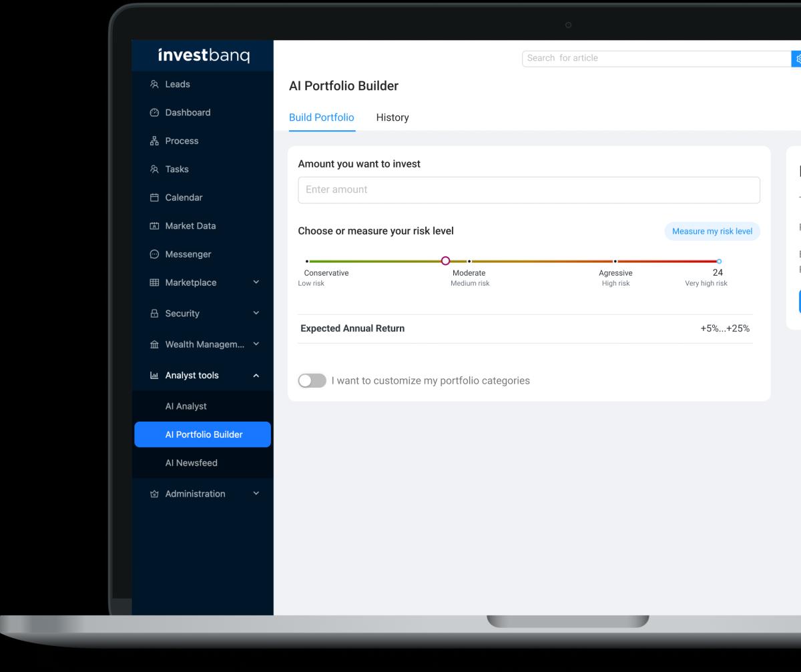The image size is (801, 672).
Task: Click the risk slider's circular handle
Action: 446,262
